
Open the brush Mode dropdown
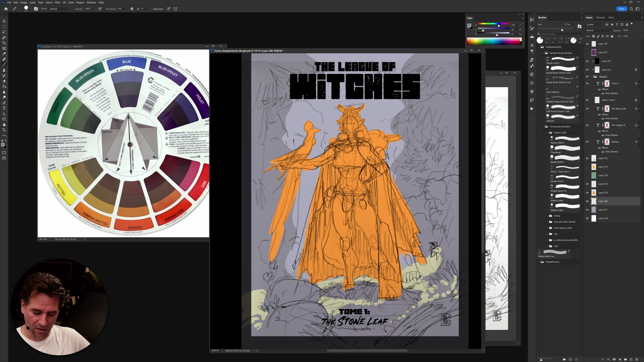(59, 9)
